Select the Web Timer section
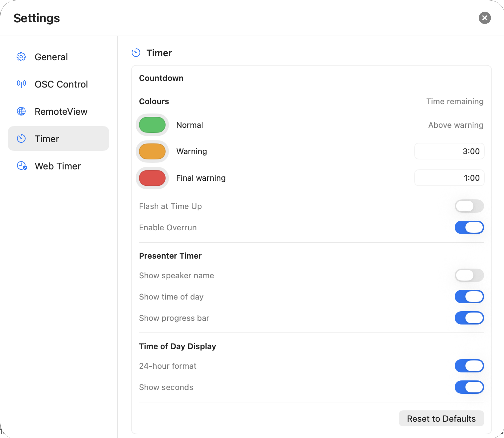504x438 pixels. [59, 166]
